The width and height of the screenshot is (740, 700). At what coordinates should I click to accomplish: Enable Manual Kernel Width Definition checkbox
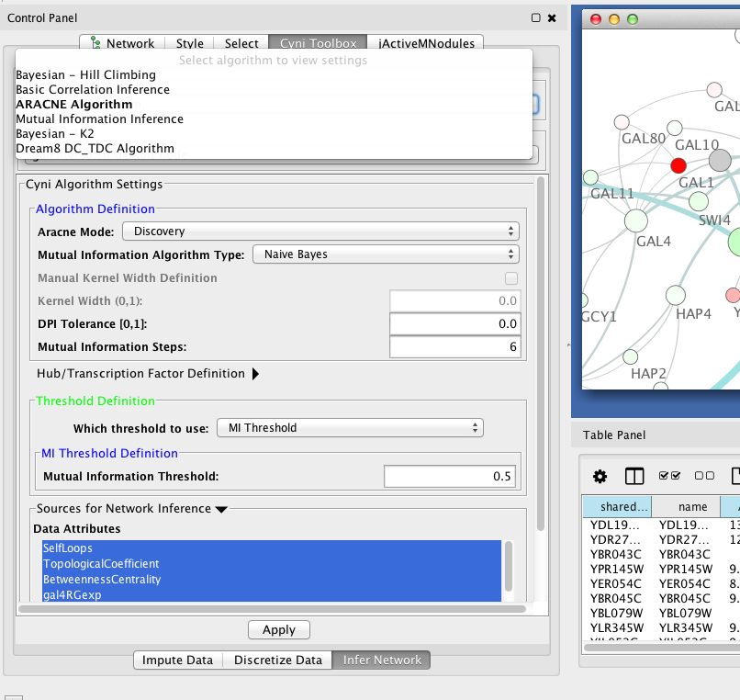(x=511, y=278)
